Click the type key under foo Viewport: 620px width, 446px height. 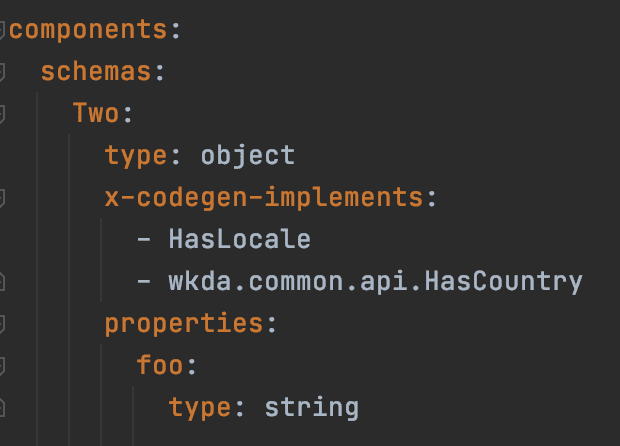tap(200, 408)
